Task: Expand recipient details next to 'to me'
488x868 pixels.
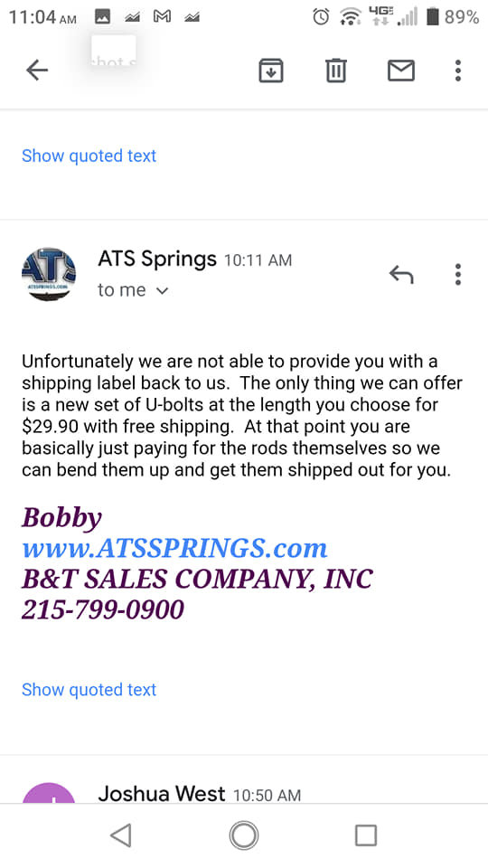Action: (162, 290)
